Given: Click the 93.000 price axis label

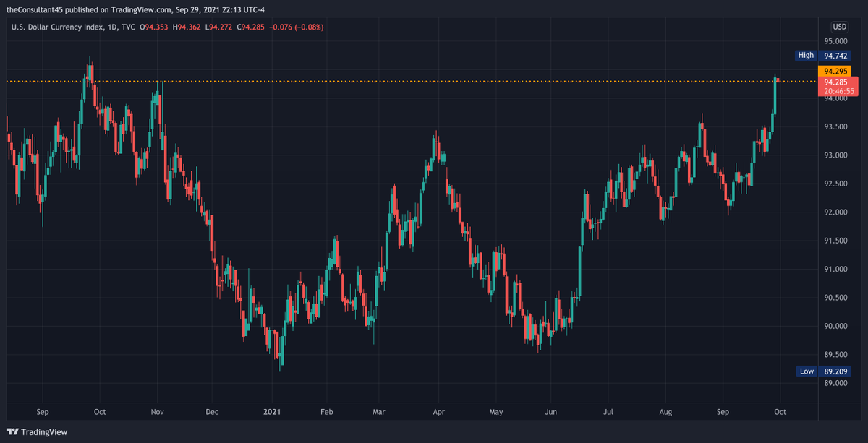Looking at the screenshot, I should 835,155.
